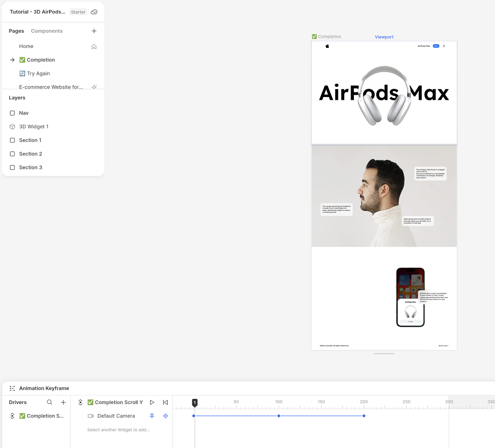Click the hamburger menu icon in canvas nav

coord(444,46)
